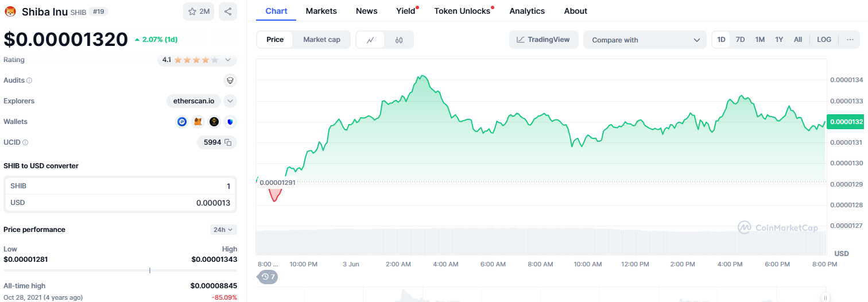
Task: Click the 2.07% (1d) change indicator
Action: point(156,40)
